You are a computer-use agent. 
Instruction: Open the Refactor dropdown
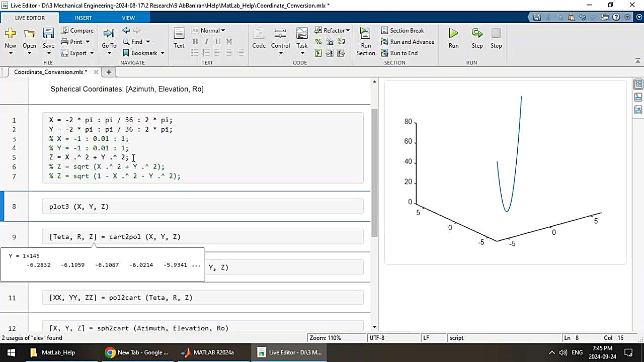pos(333,31)
